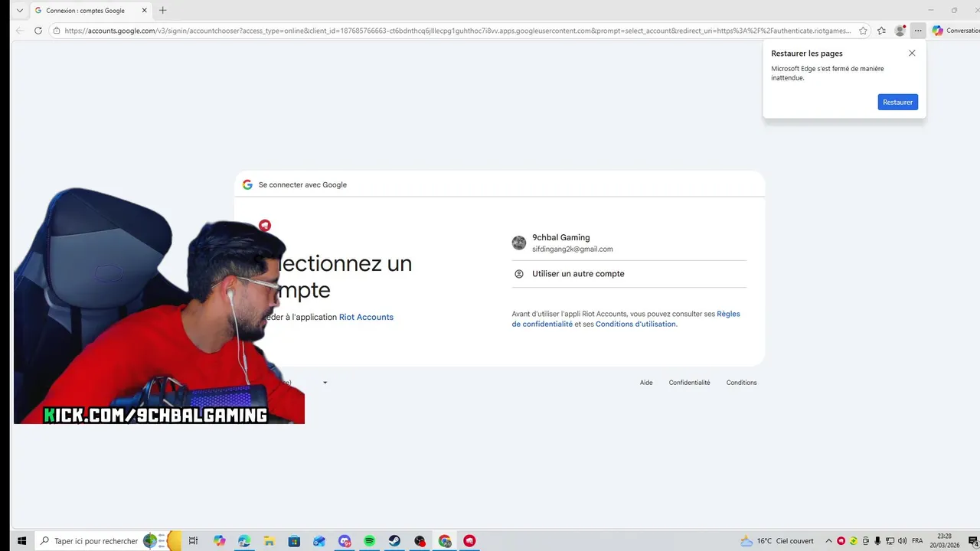Open Spotify from the taskbar

coord(369,541)
